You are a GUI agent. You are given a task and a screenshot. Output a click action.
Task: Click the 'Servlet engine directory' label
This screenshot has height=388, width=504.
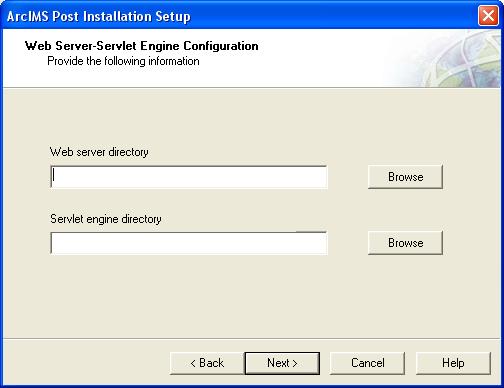pyautogui.click(x=106, y=219)
